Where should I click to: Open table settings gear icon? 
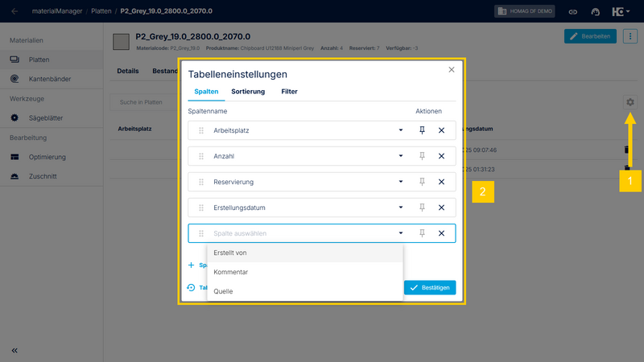pyautogui.click(x=630, y=102)
